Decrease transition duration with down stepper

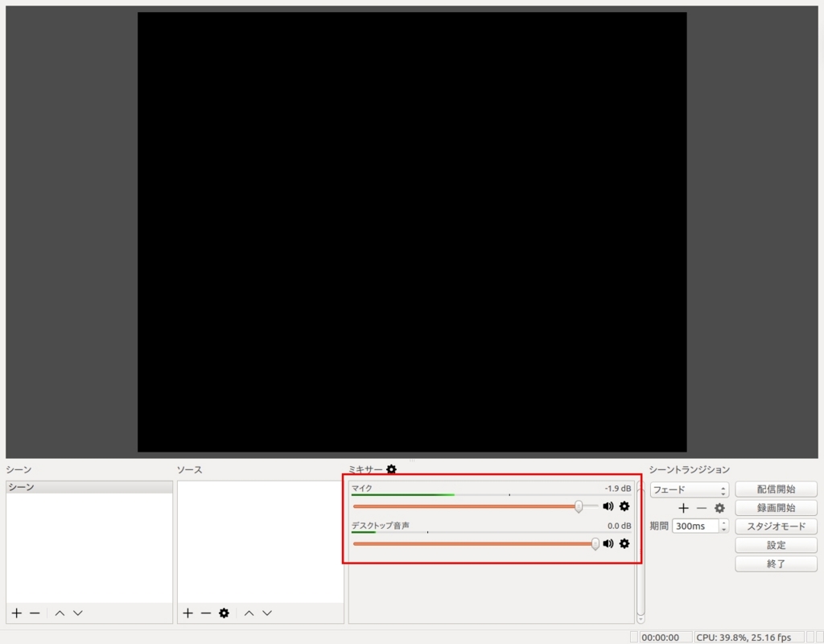pyautogui.click(x=723, y=530)
